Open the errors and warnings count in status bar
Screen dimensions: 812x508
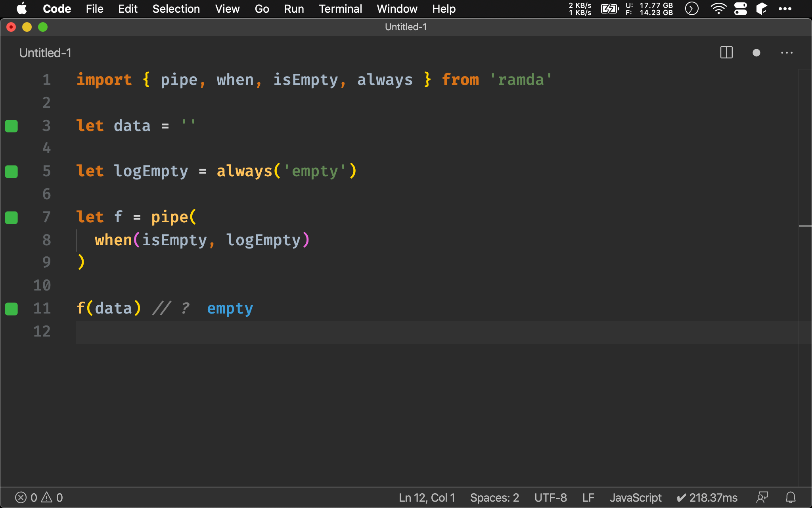[39, 498]
